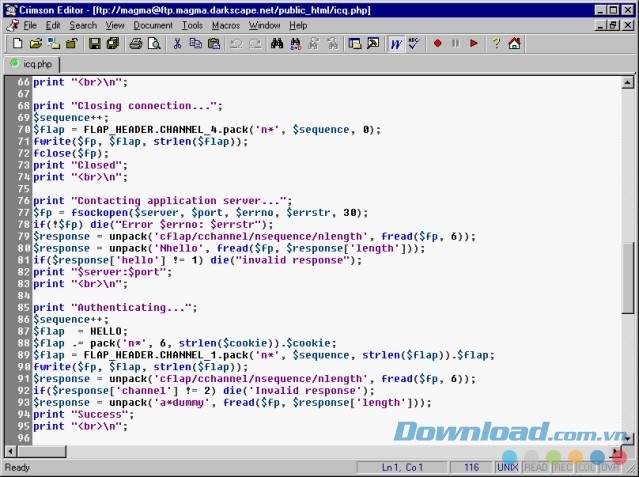Open the Search menu
This screenshot has width=639, height=477.
pos(83,25)
